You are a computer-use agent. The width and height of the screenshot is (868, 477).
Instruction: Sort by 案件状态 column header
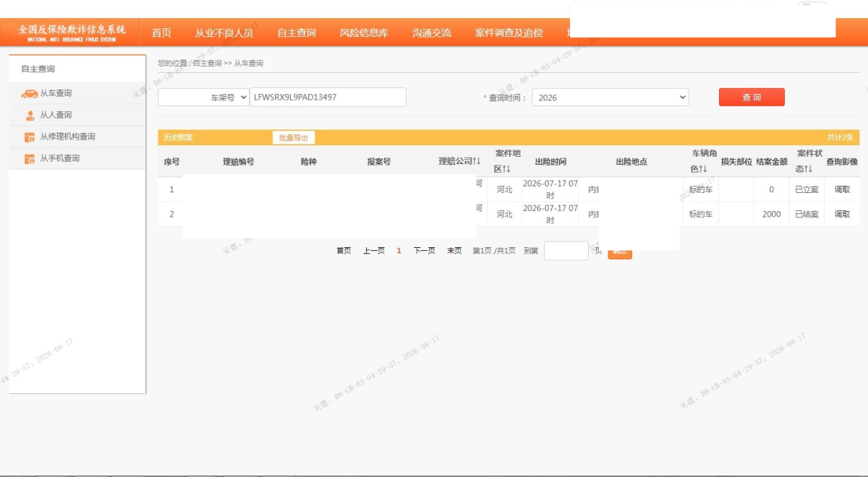809,161
